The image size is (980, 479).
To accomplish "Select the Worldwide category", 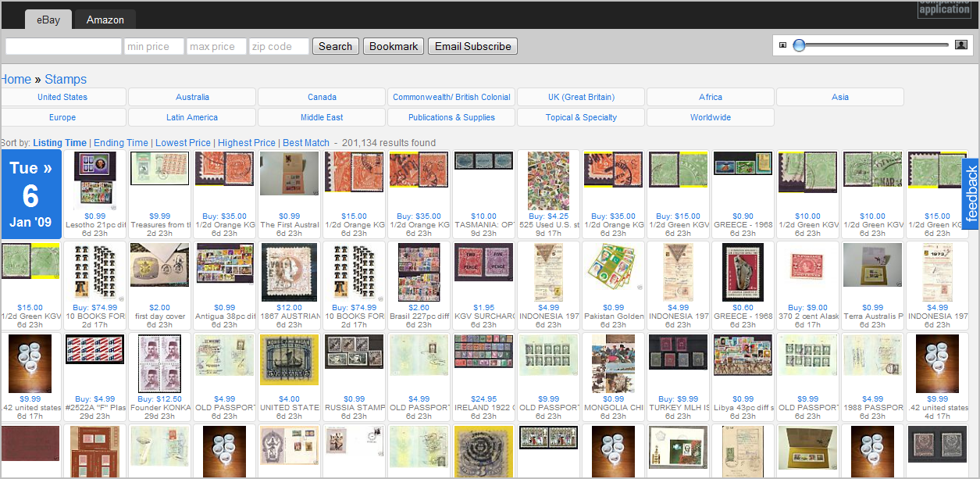I will (x=711, y=117).
